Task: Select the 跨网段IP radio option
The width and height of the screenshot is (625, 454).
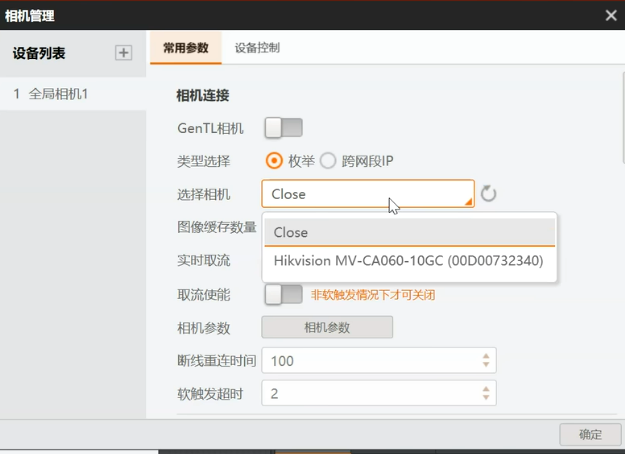Action: coord(328,161)
